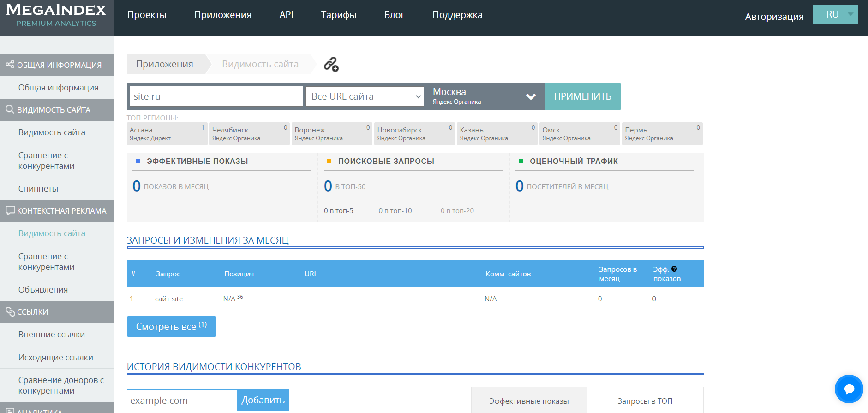Click the Смотреть все button
Image resolution: width=868 pixels, height=413 pixels.
(171, 326)
